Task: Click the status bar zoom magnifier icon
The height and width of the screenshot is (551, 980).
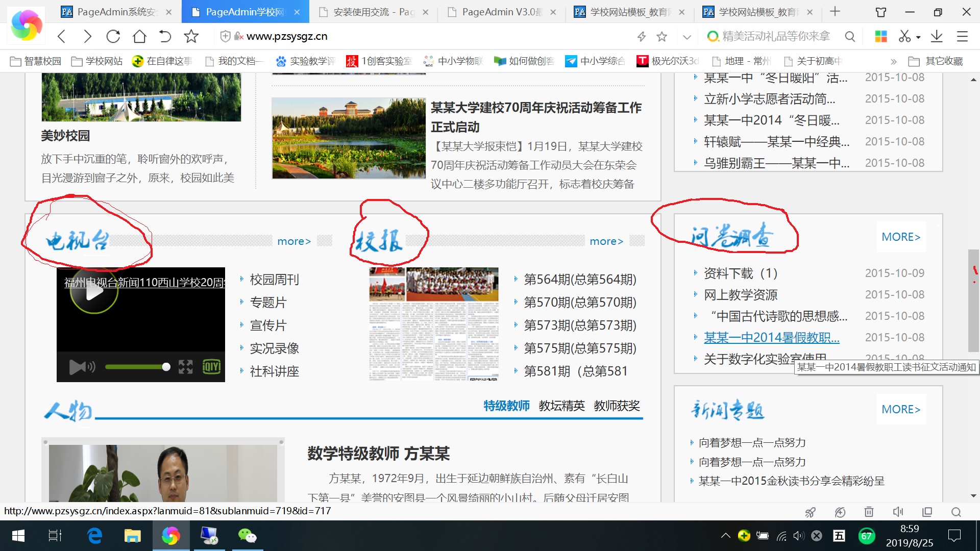Action: pos(957,512)
